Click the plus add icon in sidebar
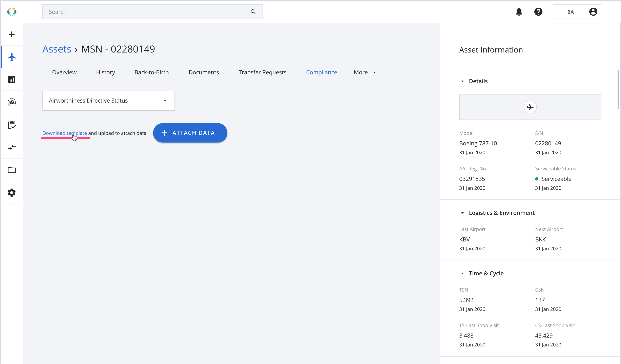The image size is (621, 364). pos(12,34)
